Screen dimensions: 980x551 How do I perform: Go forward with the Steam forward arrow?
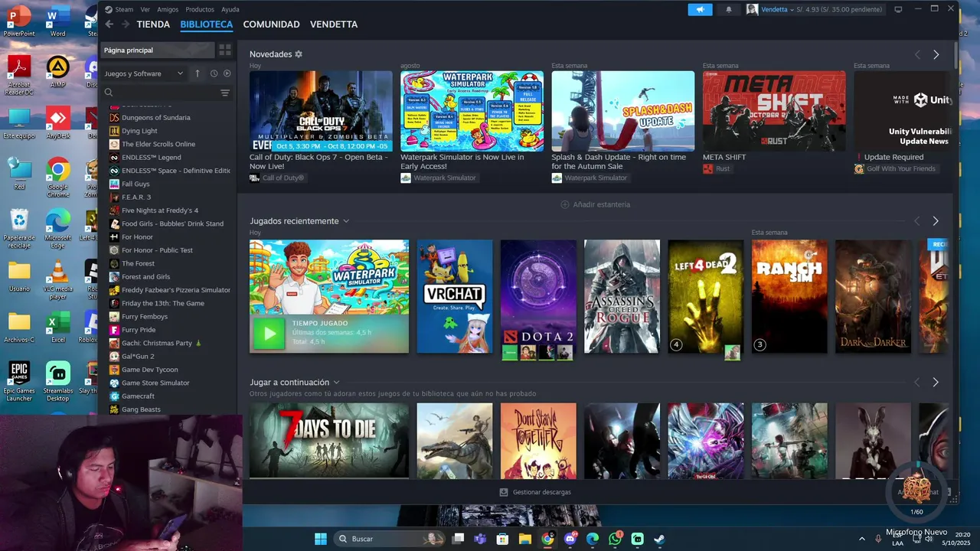(x=125, y=24)
